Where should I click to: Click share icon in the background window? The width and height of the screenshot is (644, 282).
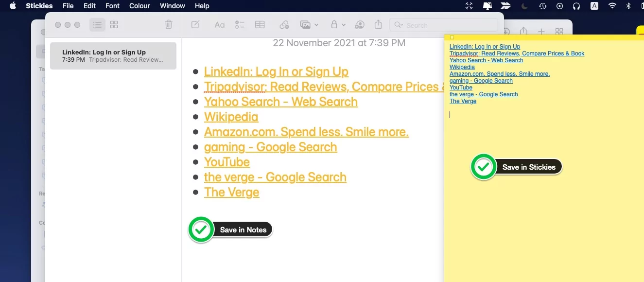[x=523, y=31]
